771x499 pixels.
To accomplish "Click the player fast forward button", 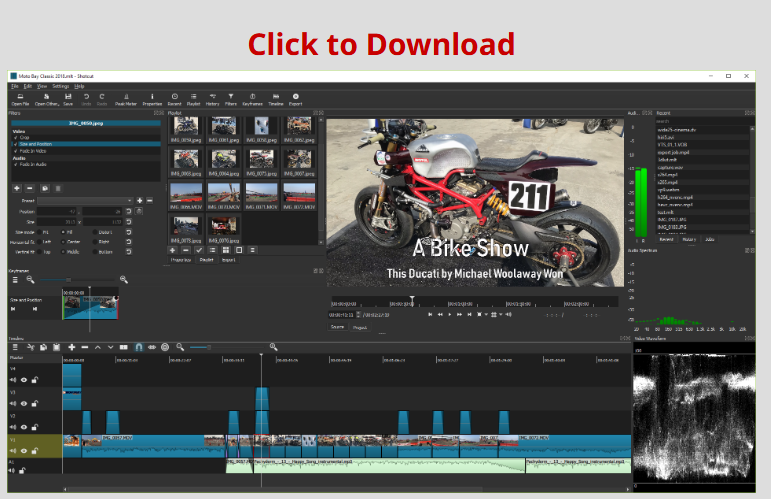I will tap(459, 315).
